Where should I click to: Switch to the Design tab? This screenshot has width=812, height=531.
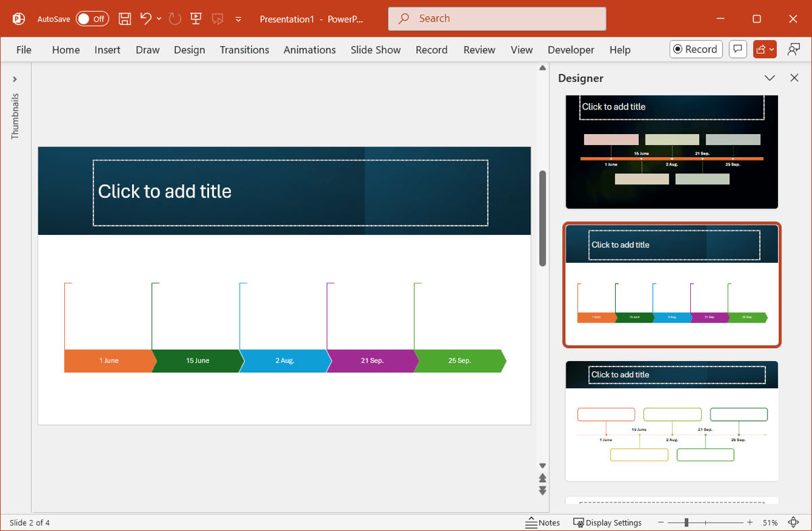[x=189, y=49]
